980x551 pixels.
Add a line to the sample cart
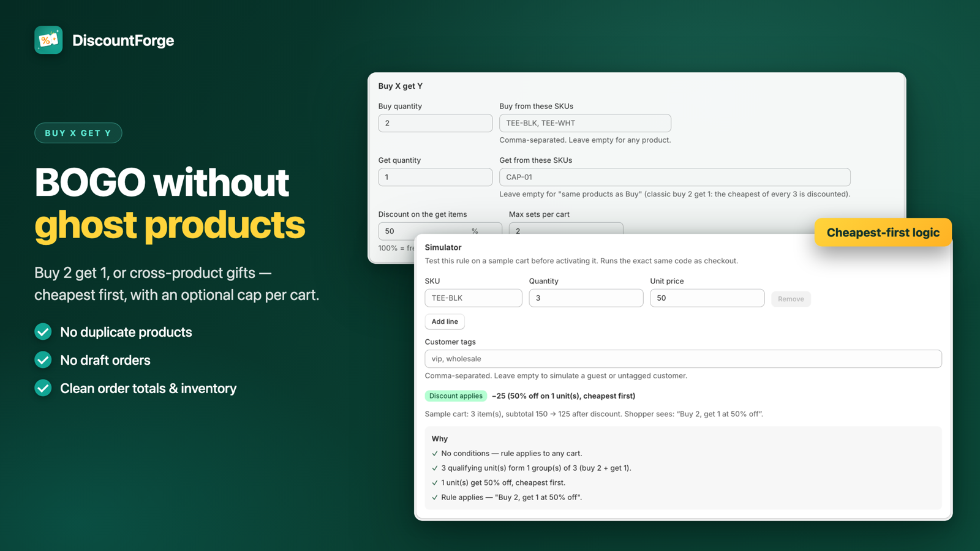[445, 321]
